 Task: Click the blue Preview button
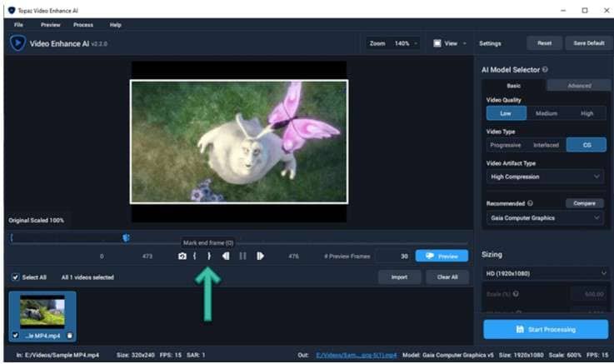[442, 256]
